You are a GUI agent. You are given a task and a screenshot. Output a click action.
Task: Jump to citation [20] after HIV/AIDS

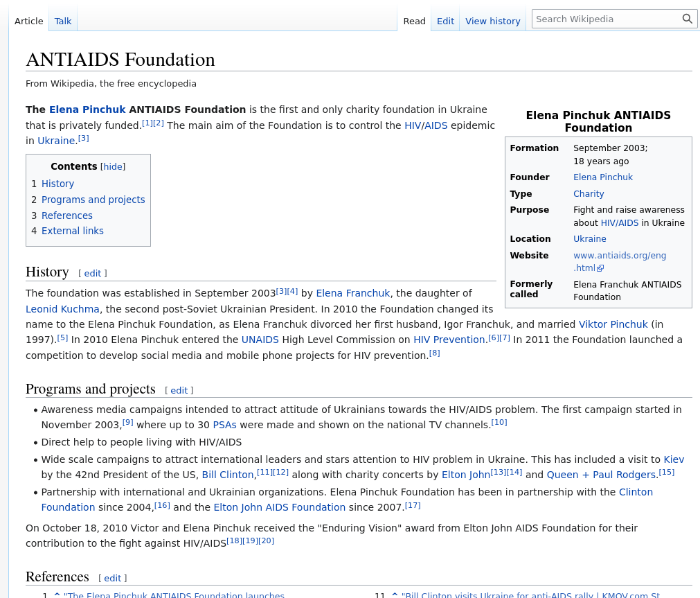coord(266,540)
